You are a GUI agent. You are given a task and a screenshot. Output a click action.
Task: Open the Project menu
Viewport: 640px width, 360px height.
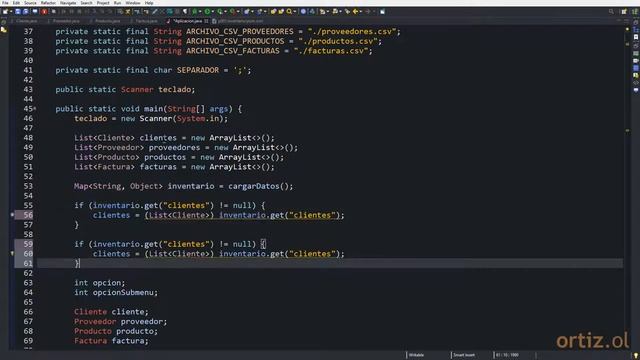pyautogui.click(x=103, y=3)
